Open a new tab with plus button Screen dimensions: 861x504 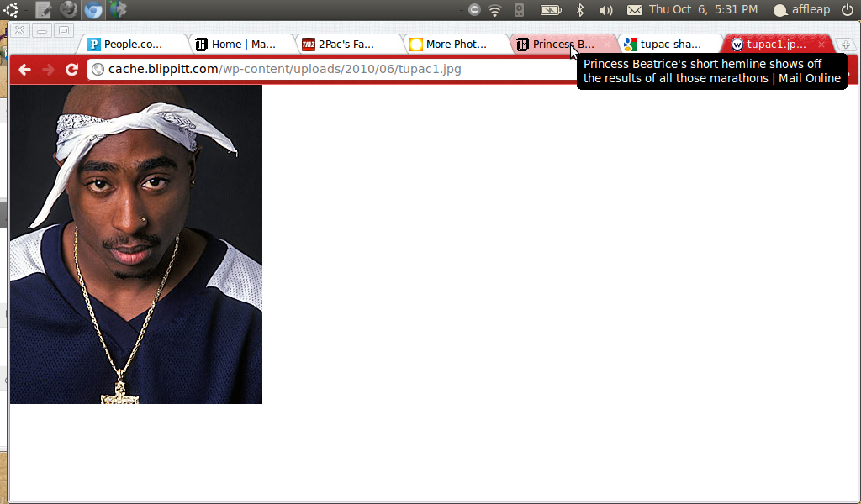tap(846, 45)
